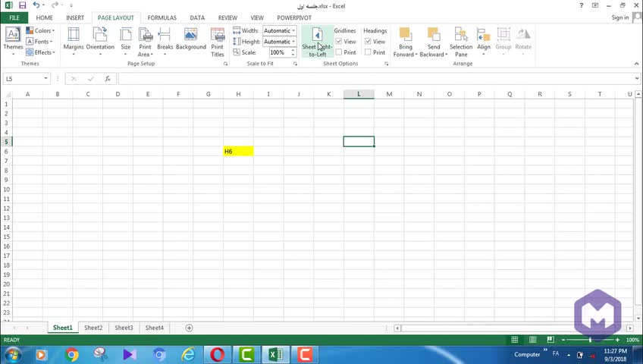Image resolution: width=643 pixels, height=364 pixels.
Task: Open Google Chrome from the taskbar
Action: [x=72, y=354]
